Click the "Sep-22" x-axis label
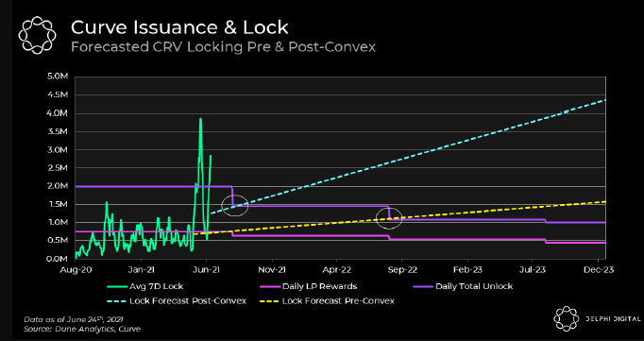Image resolution: width=644 pixels, height=341 pixels. point(401,269)
